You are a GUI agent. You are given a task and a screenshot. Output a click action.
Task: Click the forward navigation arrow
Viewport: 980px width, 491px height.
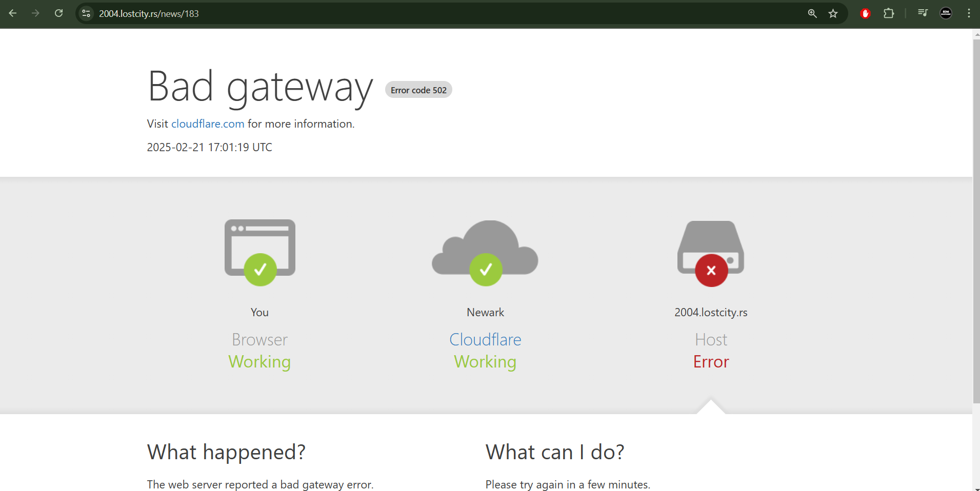click(x=35, y=13)
